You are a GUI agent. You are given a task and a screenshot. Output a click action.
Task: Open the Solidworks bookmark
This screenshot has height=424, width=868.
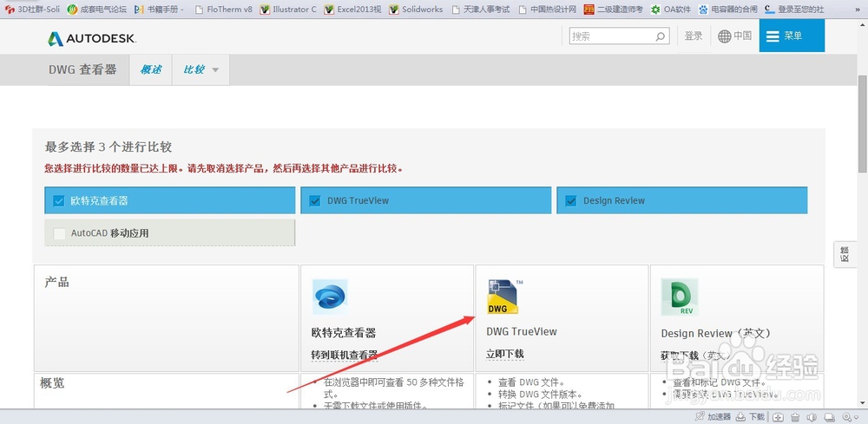pyautogui.click(x=417, y=9)
